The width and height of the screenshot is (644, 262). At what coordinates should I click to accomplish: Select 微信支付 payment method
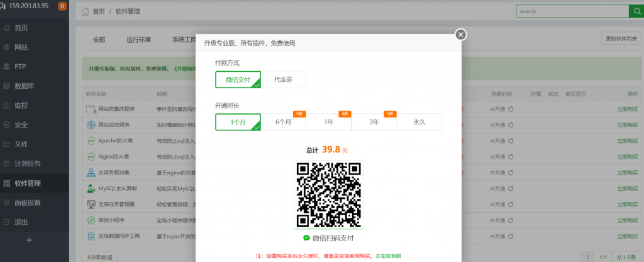[238, 80]
